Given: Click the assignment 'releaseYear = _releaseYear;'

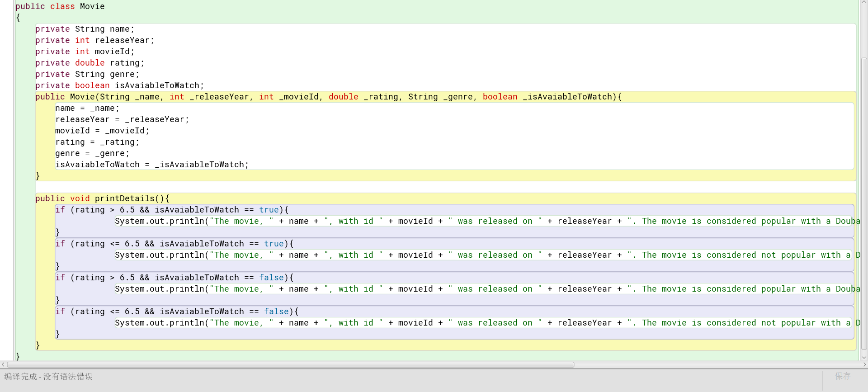Looking at the screenshot, I should pos(122,119).
